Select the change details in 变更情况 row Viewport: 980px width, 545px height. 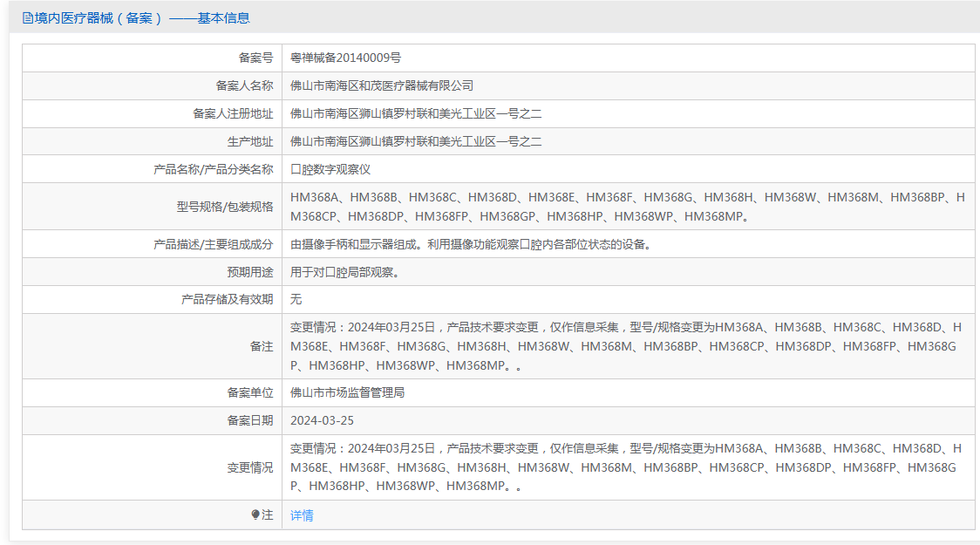point(626,467)
